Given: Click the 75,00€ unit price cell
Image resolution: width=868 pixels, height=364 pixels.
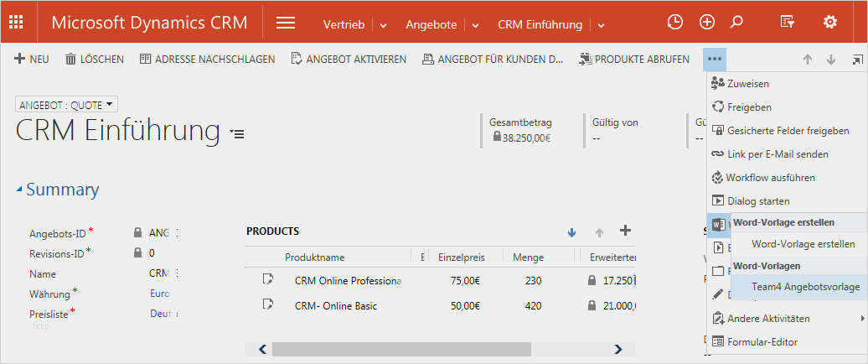Looking at the screenshot, I should [465, 281].
